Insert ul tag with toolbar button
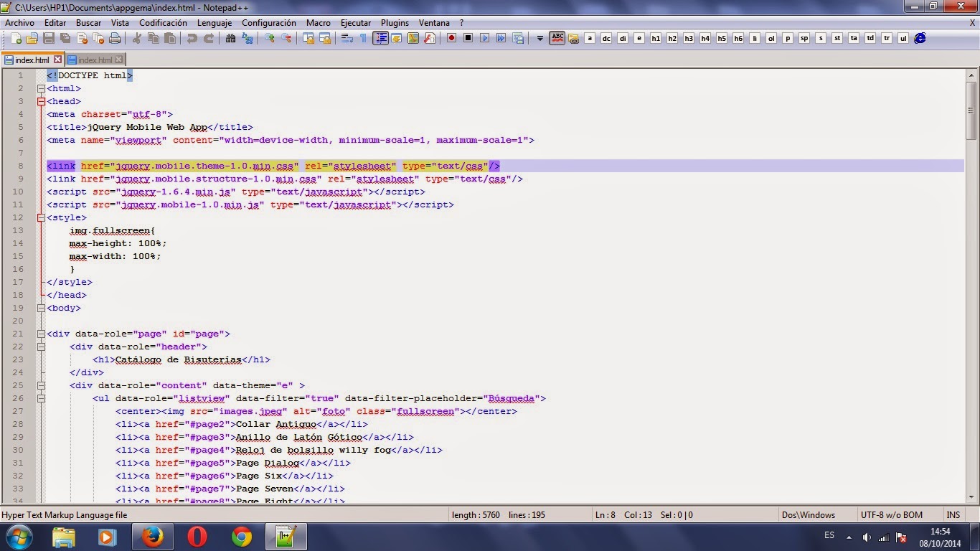The width and height of the screenshot is (980, 551). click(903, 38)
